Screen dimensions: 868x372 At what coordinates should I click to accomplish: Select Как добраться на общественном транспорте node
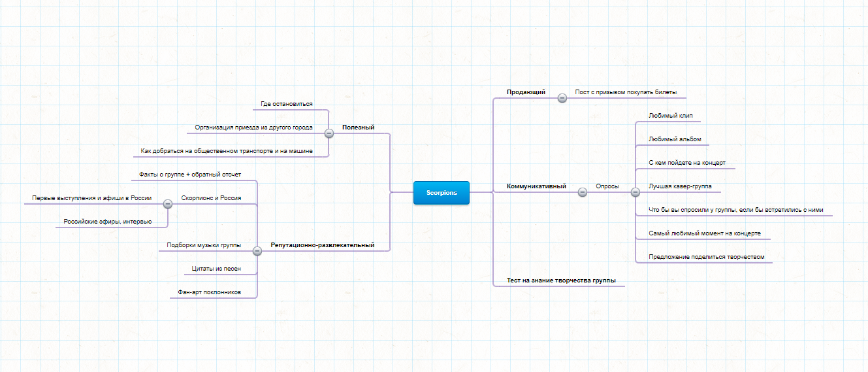(x=227, y=151)
